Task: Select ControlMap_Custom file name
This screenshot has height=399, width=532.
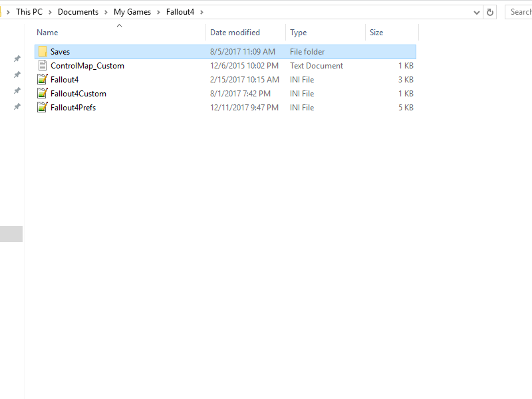Action: [x=87, y=65]
